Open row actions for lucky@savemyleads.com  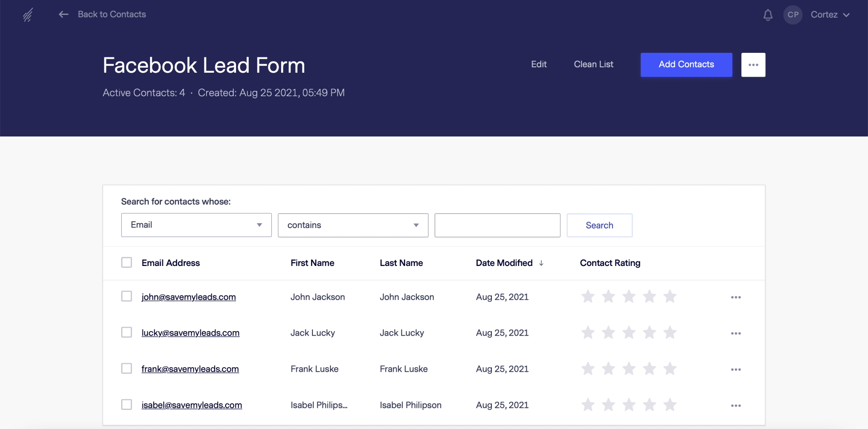736,333
